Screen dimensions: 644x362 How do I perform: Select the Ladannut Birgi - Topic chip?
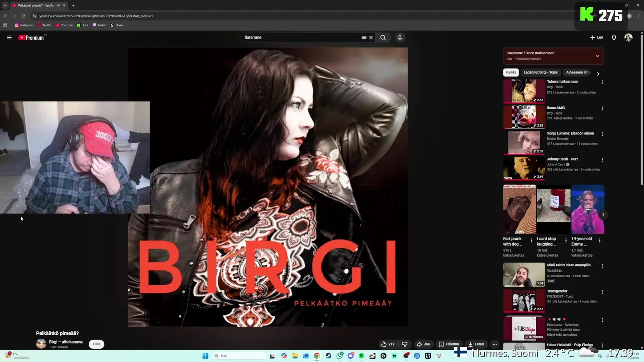[x=541, y=72]
